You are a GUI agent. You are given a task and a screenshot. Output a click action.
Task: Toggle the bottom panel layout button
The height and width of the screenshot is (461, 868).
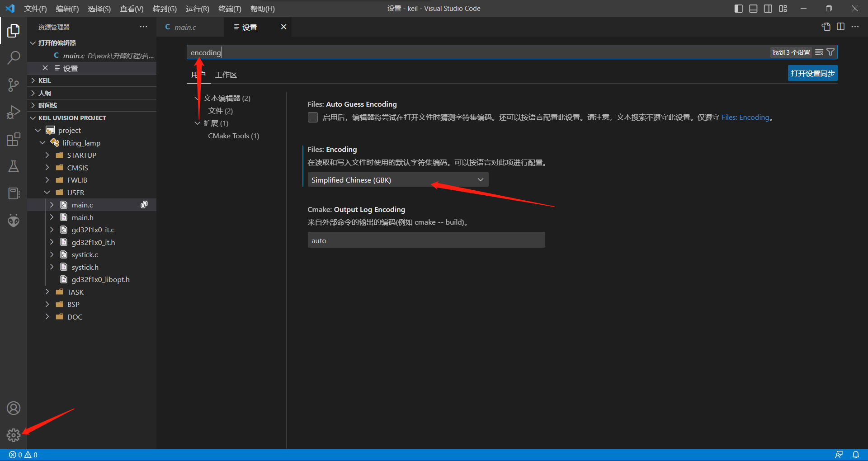point(753,9)
